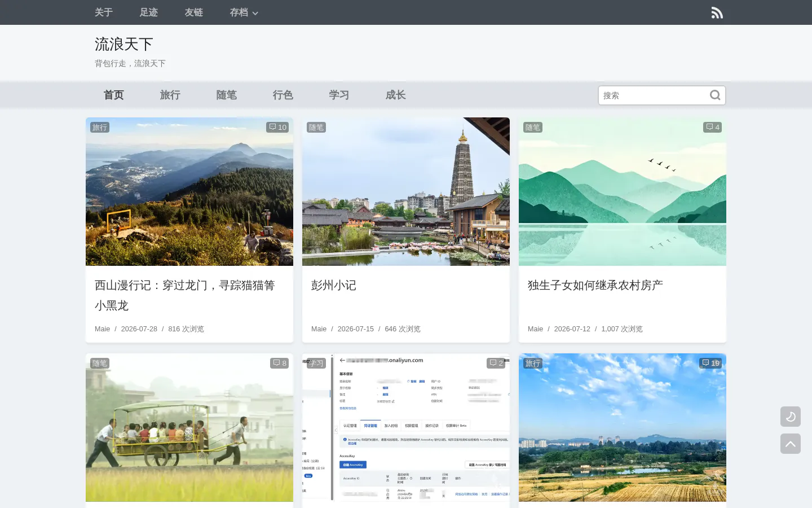
Task: Click the 旅行 tag on the farmland card
Action: tap(533, 363)
